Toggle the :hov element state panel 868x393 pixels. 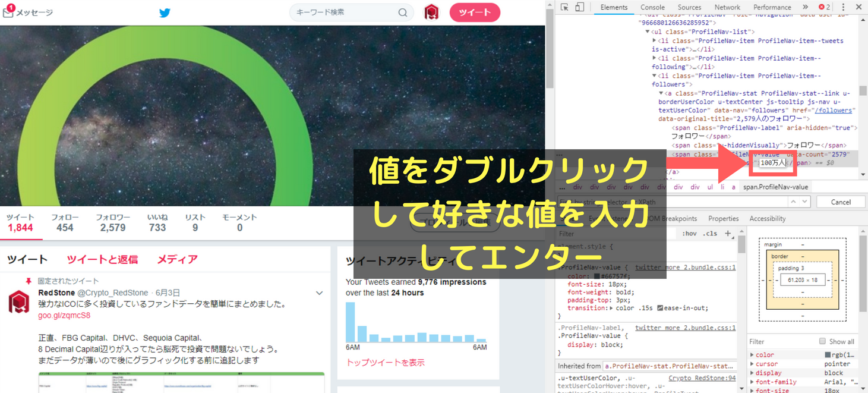[689, 234]
